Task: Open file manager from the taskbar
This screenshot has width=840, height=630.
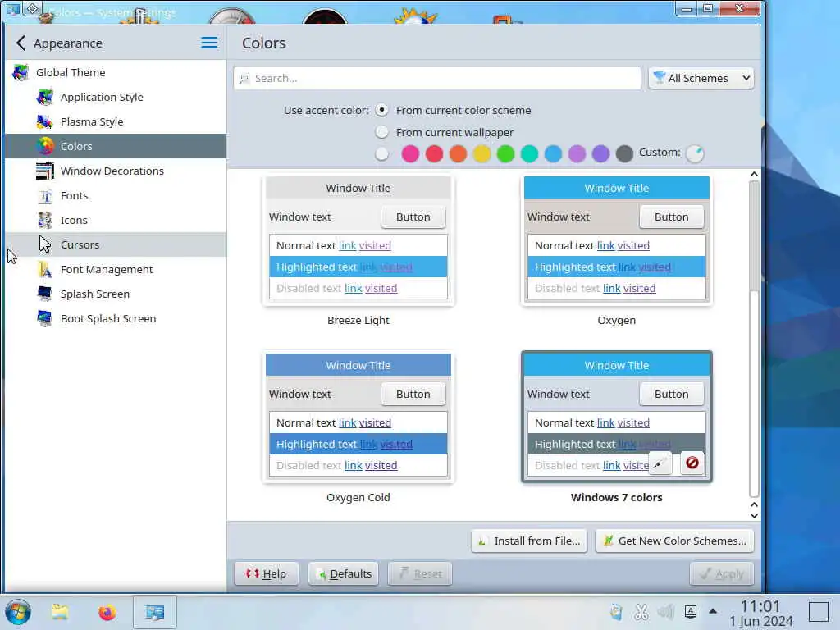Action: click(x=60, y=612)
